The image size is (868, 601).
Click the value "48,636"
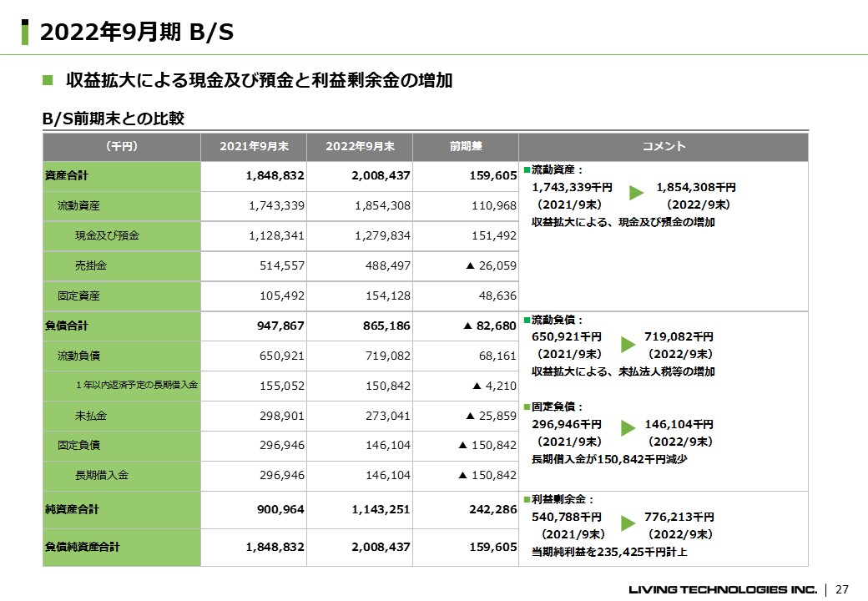497,295
